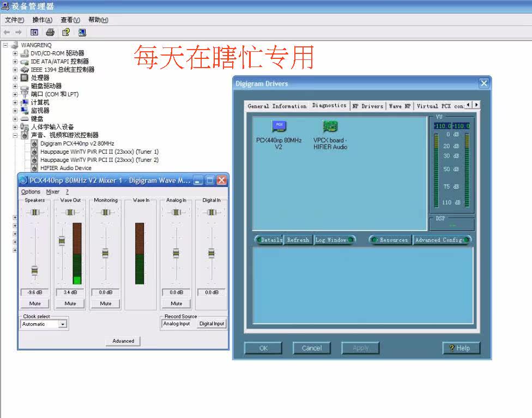Switch to the General Information tab
This screenshot has height=418, width=532.
(x=277, y=106)
